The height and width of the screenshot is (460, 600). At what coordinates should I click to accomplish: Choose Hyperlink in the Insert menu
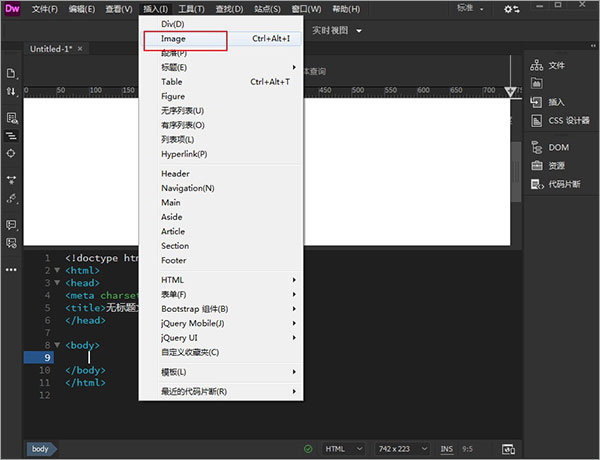[184, 154]
